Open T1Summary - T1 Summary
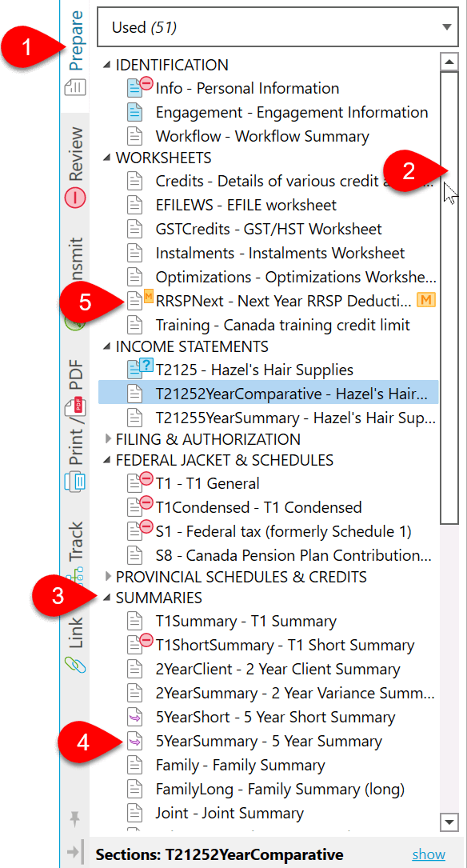467x868 pixels. [245, 621]
